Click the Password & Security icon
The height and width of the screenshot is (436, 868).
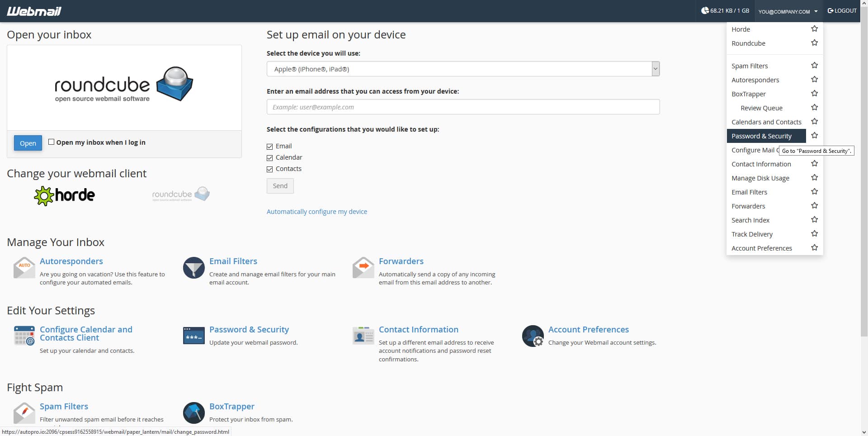click(193, 336)
